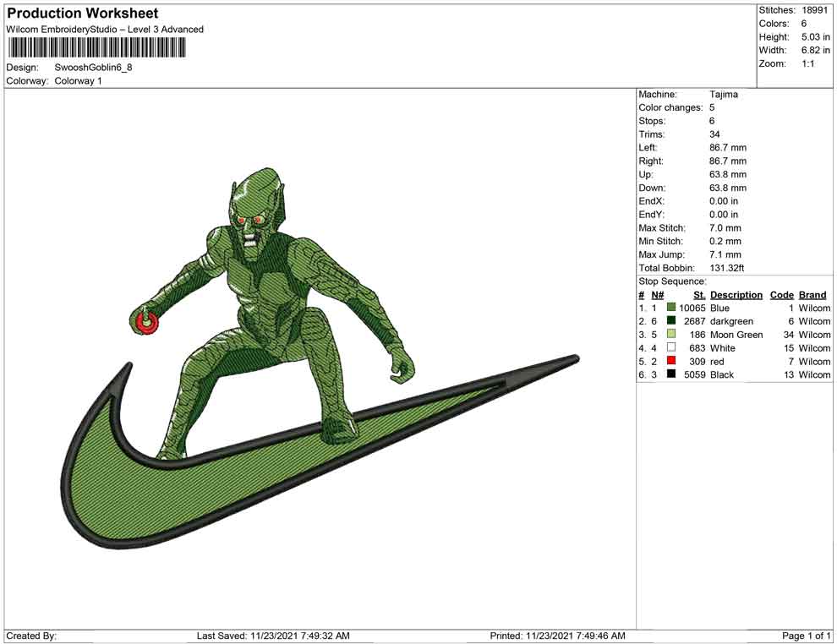Screen dimensions: 837x644
Task: Click the Stitches value '18991'
Action: [x=814, y=10]
